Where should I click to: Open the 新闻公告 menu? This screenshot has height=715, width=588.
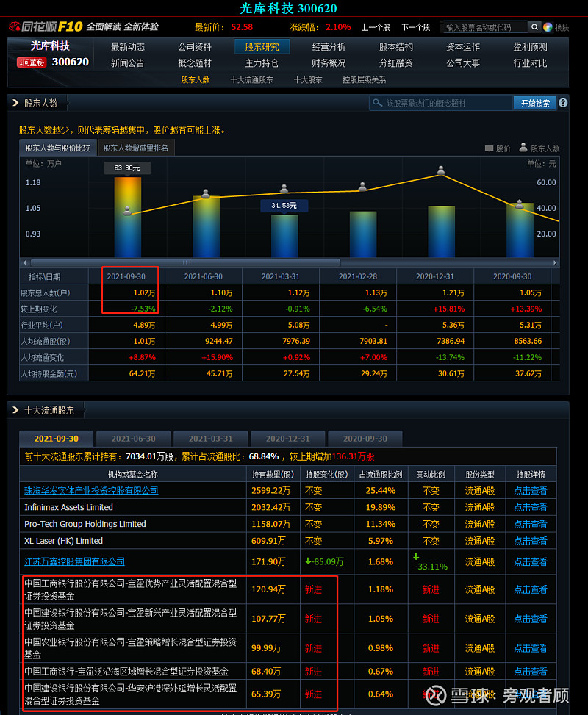(x=128, y=63)
